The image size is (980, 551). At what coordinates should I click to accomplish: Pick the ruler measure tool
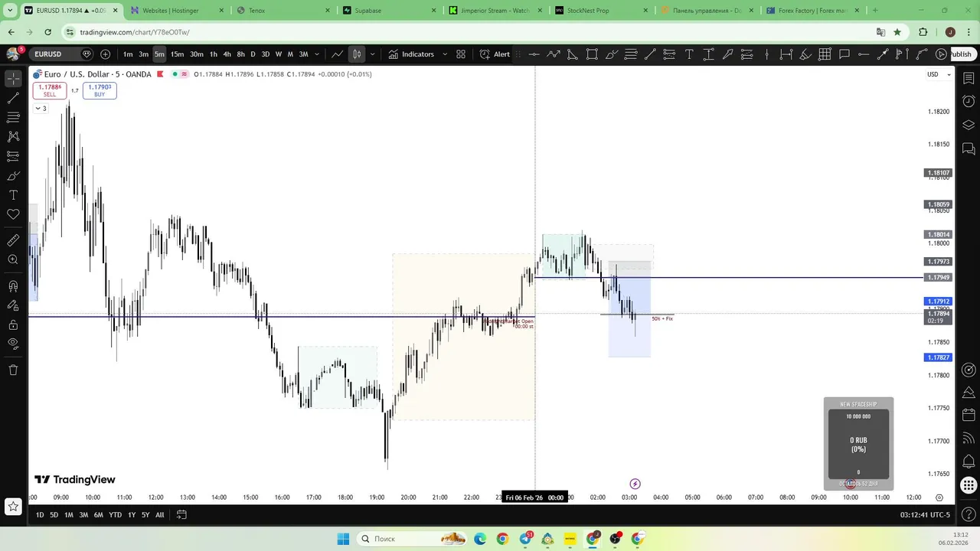13,240
